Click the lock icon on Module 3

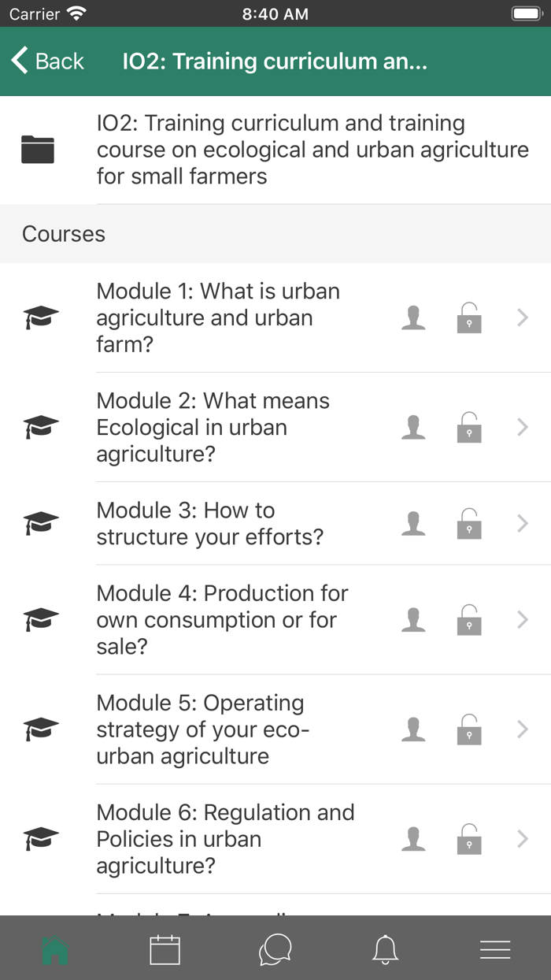click(x=468, y=523)
